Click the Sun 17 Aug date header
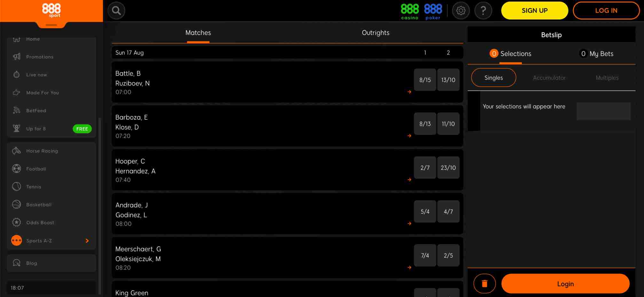Screen dimensions: 644x297 click(287, 52)
